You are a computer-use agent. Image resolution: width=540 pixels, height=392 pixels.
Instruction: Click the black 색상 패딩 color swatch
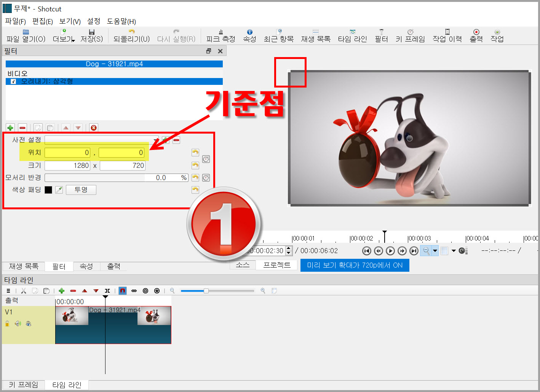coord(48,190)
